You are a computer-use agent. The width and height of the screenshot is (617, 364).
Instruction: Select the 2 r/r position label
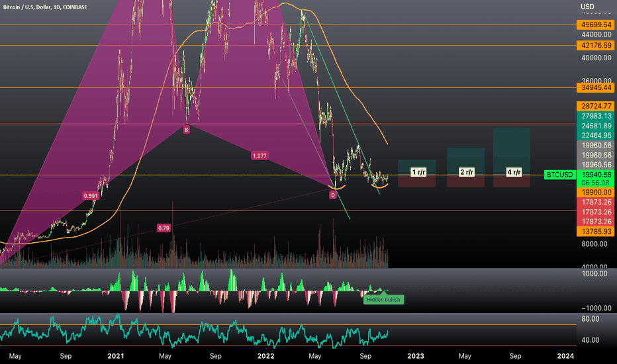pyautogui.click(x=467, y=172)
